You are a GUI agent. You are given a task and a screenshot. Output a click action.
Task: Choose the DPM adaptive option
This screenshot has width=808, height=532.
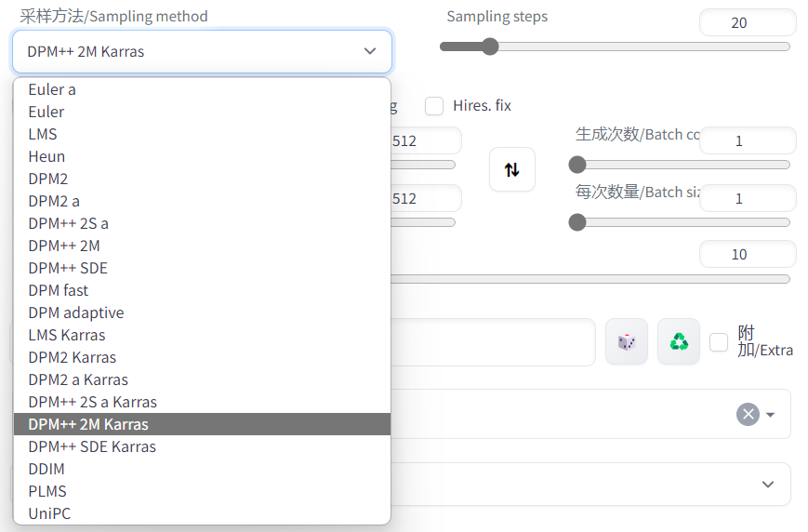point(75,313)
